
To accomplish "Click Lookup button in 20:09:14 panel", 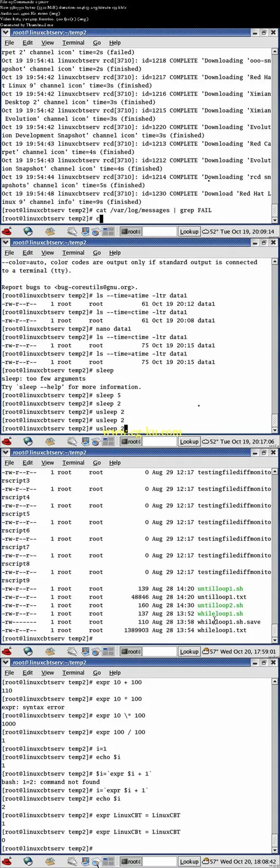I will click(x=189, y=231).
